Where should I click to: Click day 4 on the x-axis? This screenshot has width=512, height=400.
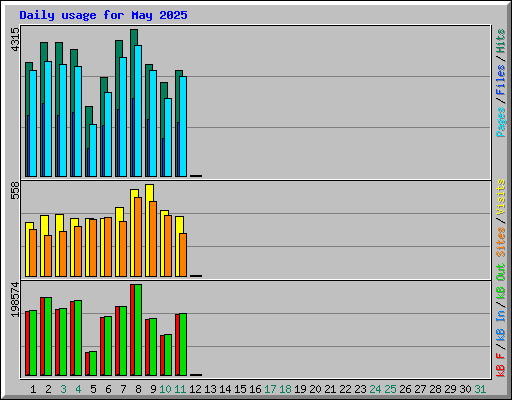pyautogui.click(x=78, y=389)
